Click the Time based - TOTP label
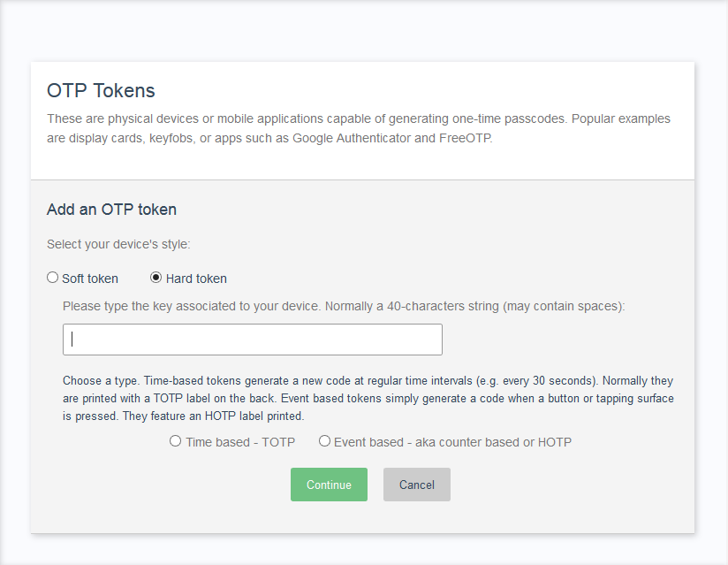This screenshot has height=565, width=728. coord(240,441)
